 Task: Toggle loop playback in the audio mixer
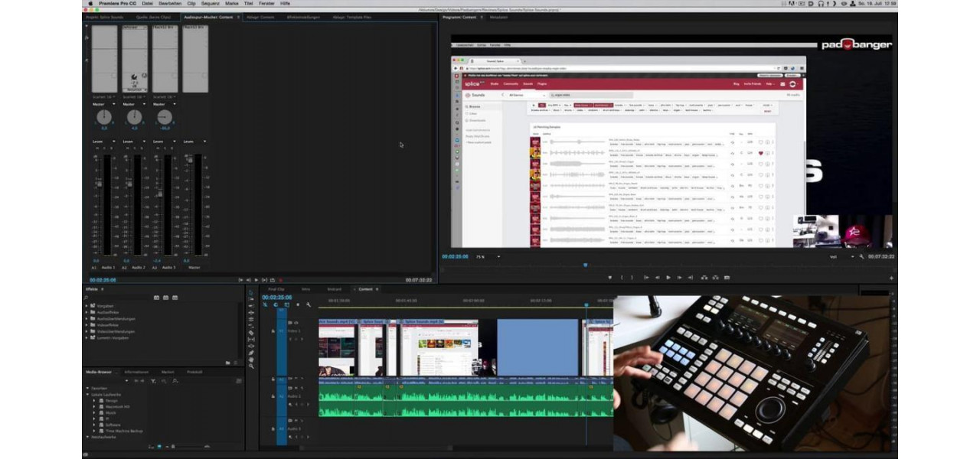[272, 280]
